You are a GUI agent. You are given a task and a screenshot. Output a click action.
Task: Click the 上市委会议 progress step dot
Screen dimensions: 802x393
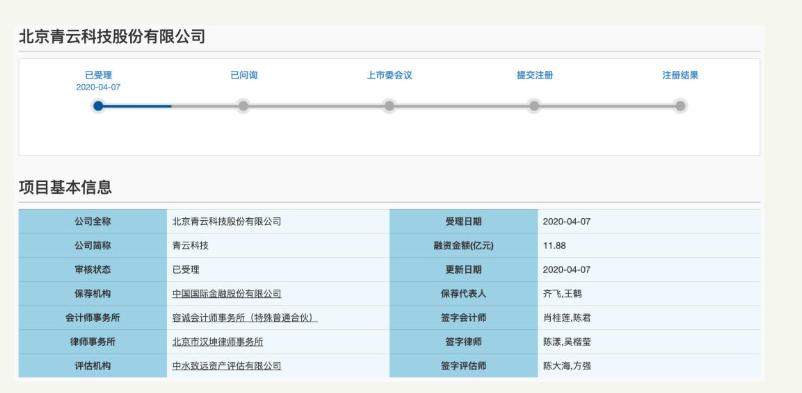pyautogui.click(x=389, y=106)
